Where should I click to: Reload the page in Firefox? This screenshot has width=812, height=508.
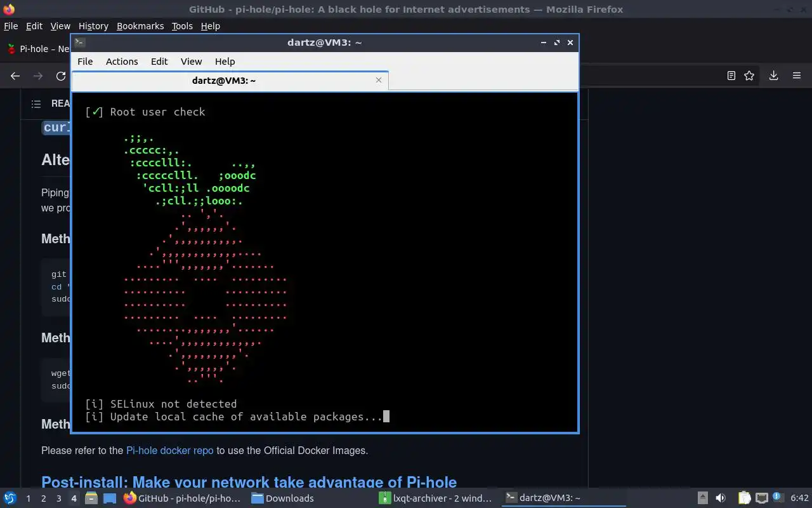(61, 76)
